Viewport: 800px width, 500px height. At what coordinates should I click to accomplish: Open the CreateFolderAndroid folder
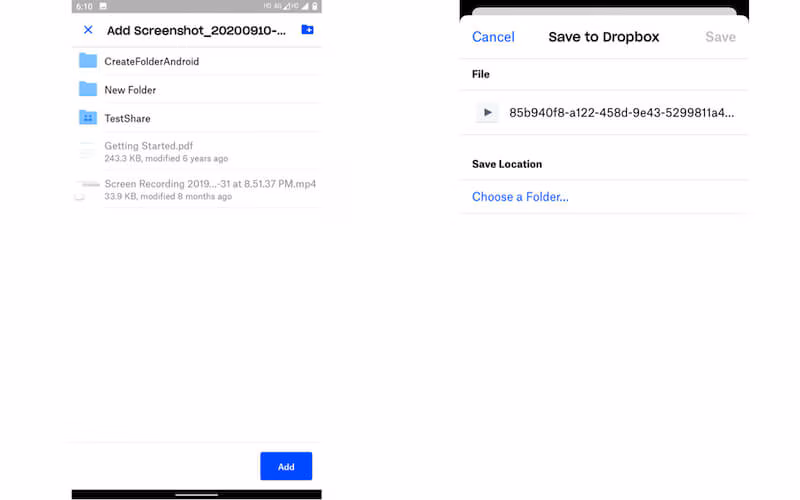[x=197, y=61]
